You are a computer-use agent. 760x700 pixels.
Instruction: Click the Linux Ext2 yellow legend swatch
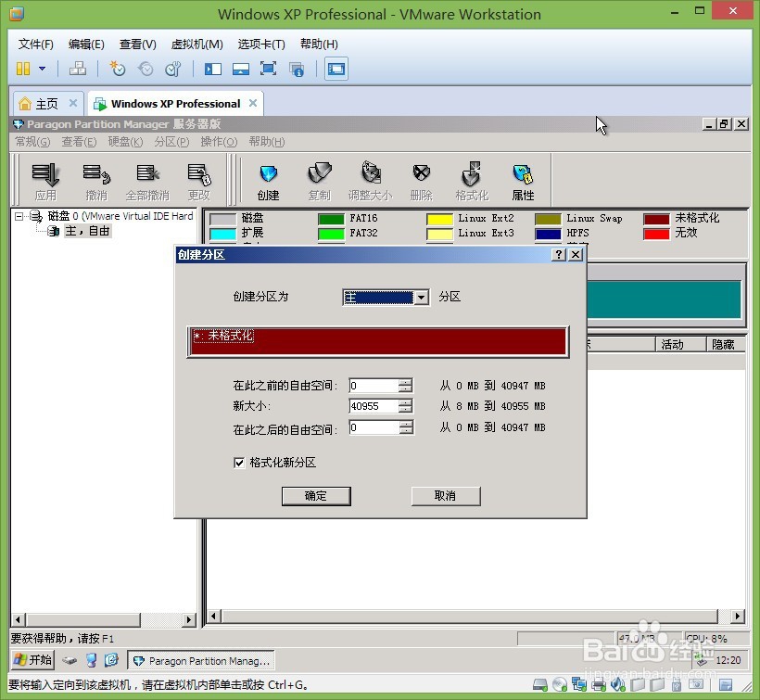[x=439, y=219]
